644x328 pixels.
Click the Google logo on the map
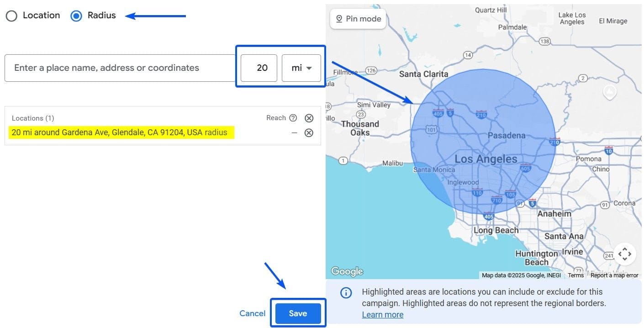pos(347,271)
